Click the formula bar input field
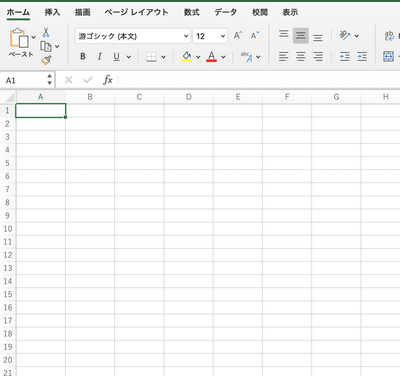This screenshot has width=400, height=376. click(x=259, y=80)
